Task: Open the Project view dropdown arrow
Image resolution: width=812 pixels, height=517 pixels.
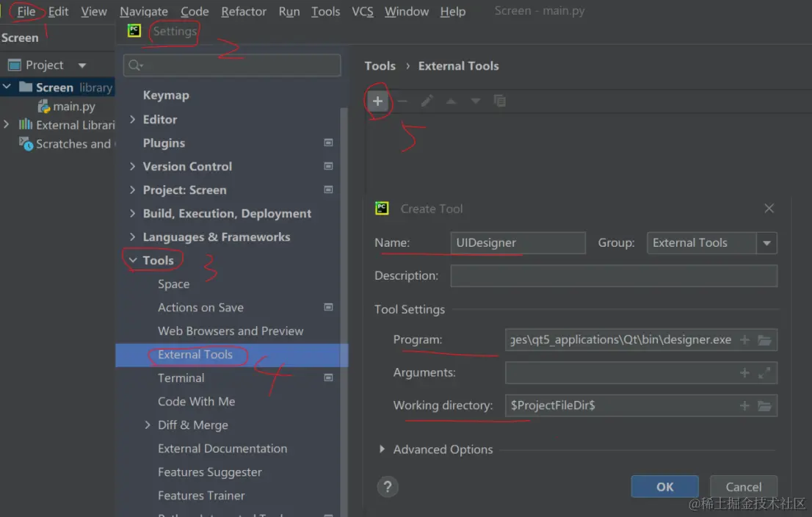Action: click(81, 65)
